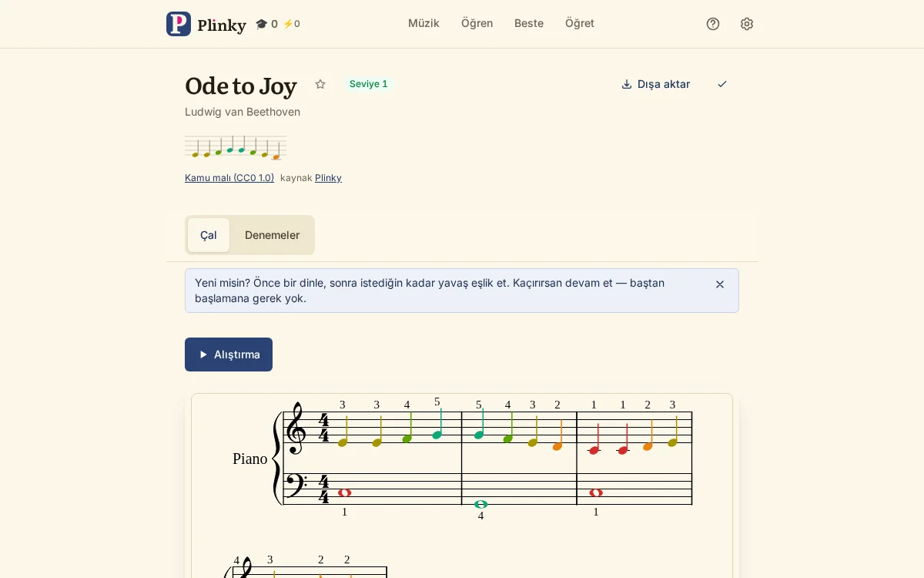Viewport: 924px width, 578px height.
Task: Open the Müzik menu
Action: pos(423,23)
